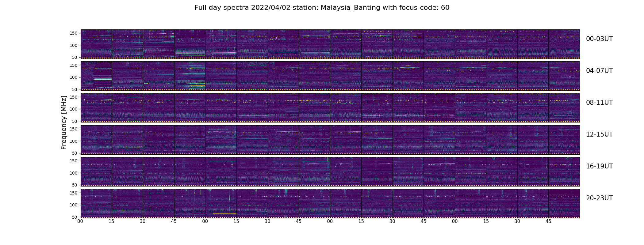Click the bright burst band in 04-07UT row near 90 MHz
Viewport: 644px width, 245px height.
pyautogui.click(x=102, y=80)
